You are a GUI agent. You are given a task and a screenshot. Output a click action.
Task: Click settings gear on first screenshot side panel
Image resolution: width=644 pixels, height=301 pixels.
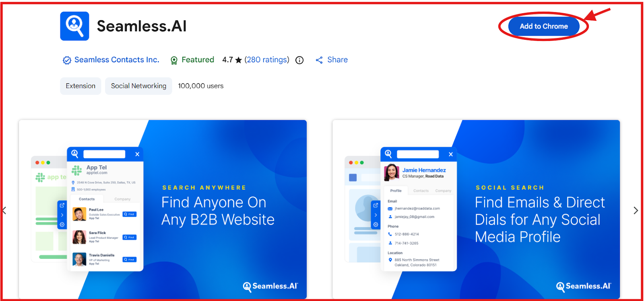(x=62, y=225)
